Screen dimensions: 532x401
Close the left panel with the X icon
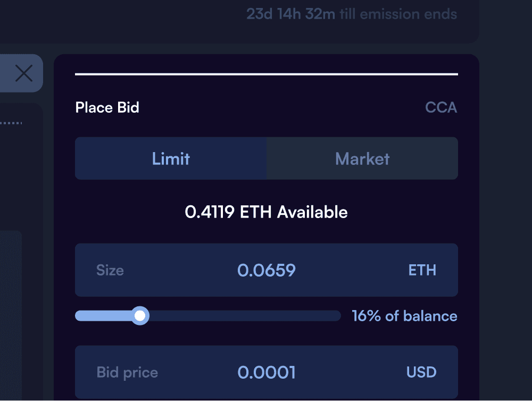pos(24,73)
